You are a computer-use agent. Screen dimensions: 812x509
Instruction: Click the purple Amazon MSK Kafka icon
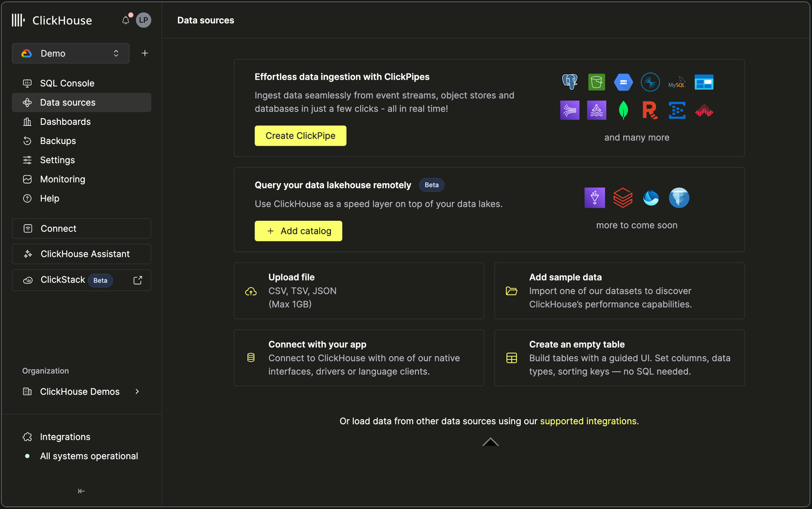(597, 110)
